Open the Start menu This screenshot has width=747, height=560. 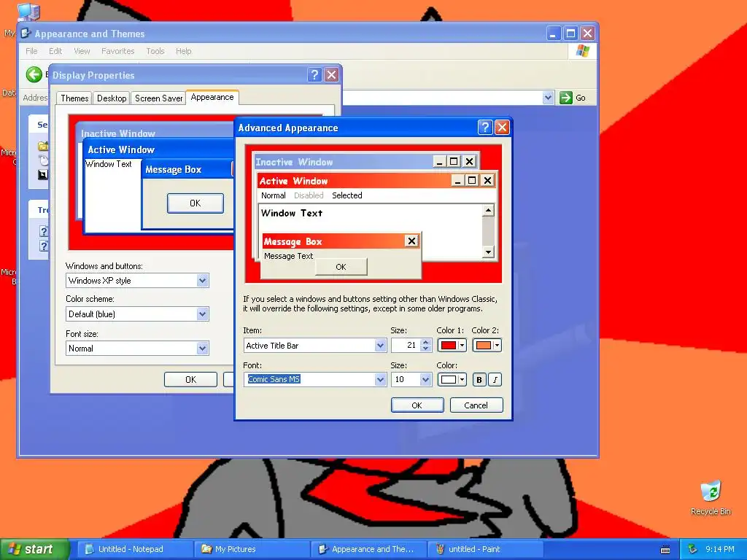[34, 549]
